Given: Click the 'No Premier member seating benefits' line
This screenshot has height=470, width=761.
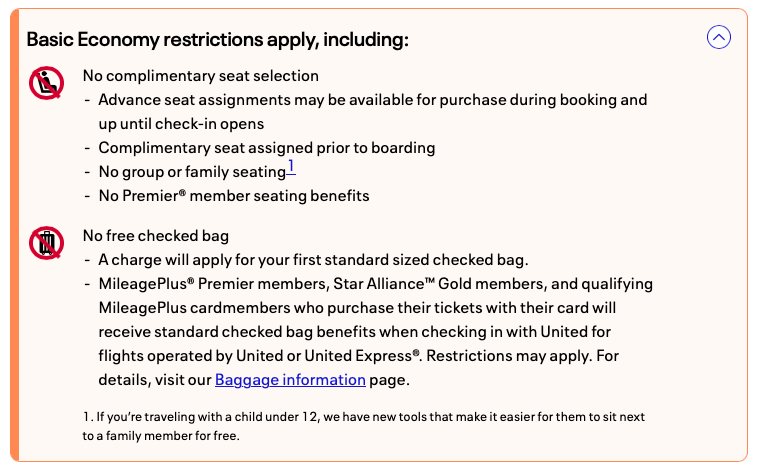Looking at the screenshot, I should coord(233,196).
